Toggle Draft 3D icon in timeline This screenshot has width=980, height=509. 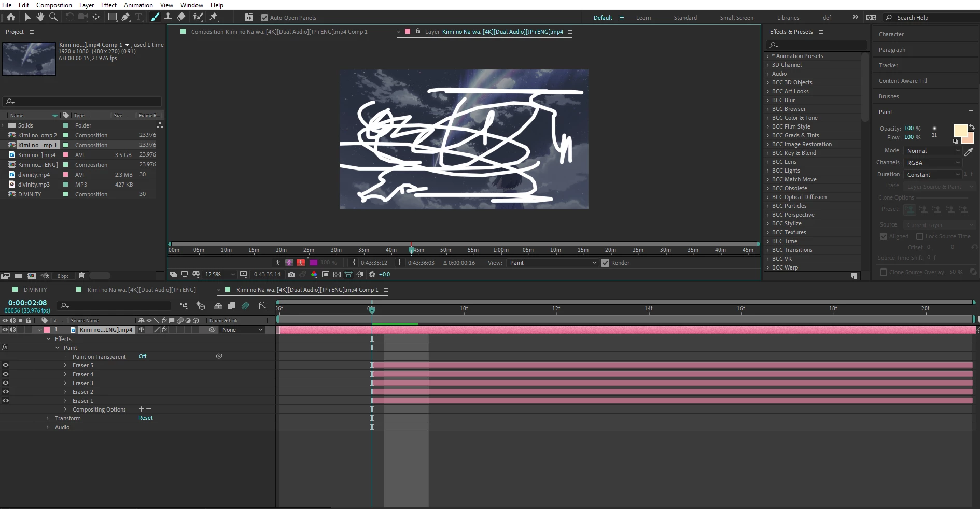(x=201, y=306)
